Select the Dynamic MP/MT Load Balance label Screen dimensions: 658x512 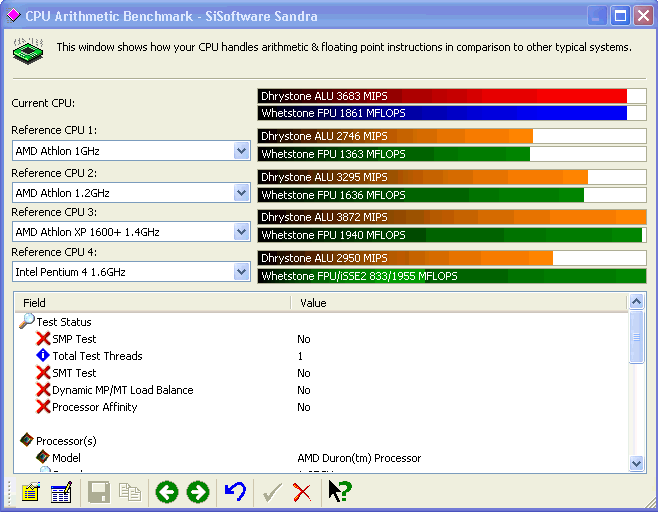(123, 390)
